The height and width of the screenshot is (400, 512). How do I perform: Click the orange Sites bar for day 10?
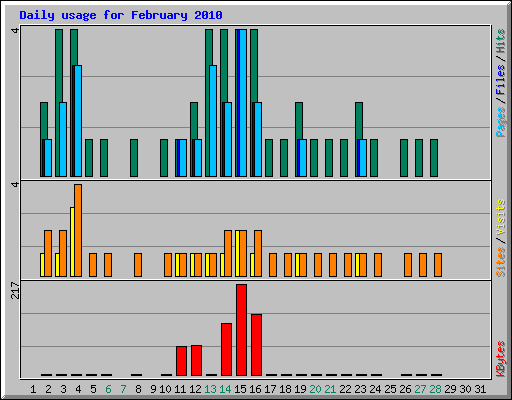168,265
